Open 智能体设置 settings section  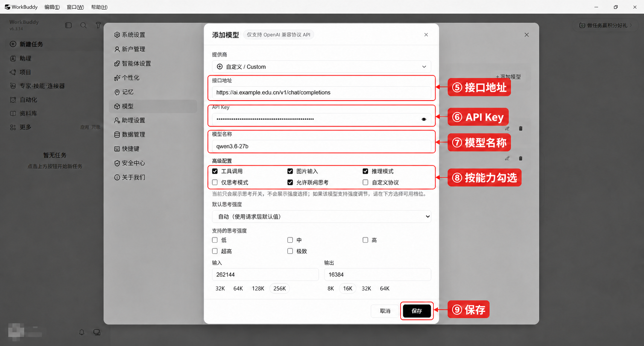(153, 63)
